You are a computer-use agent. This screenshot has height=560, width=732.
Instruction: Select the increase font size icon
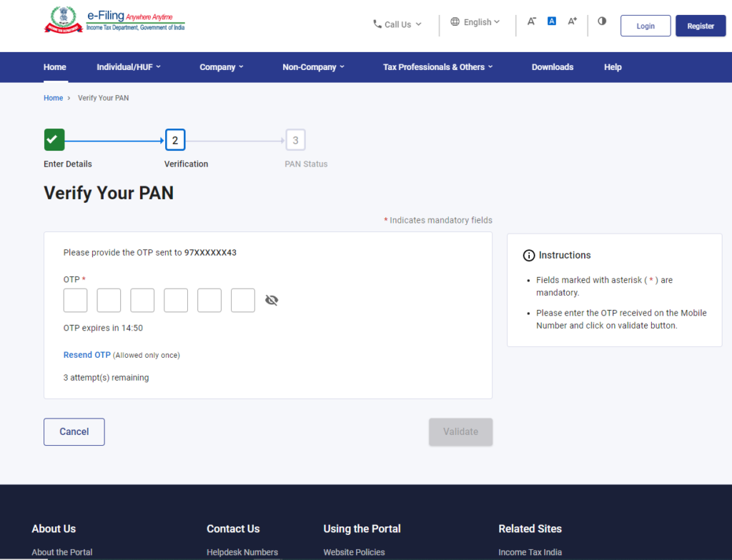tap(572, 21)
